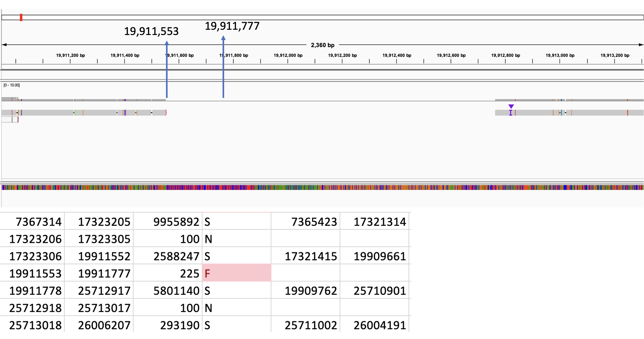Select the blue mismatch tick on the left alignment
This screenshot has height=339, width=644.
click(22, 112)
